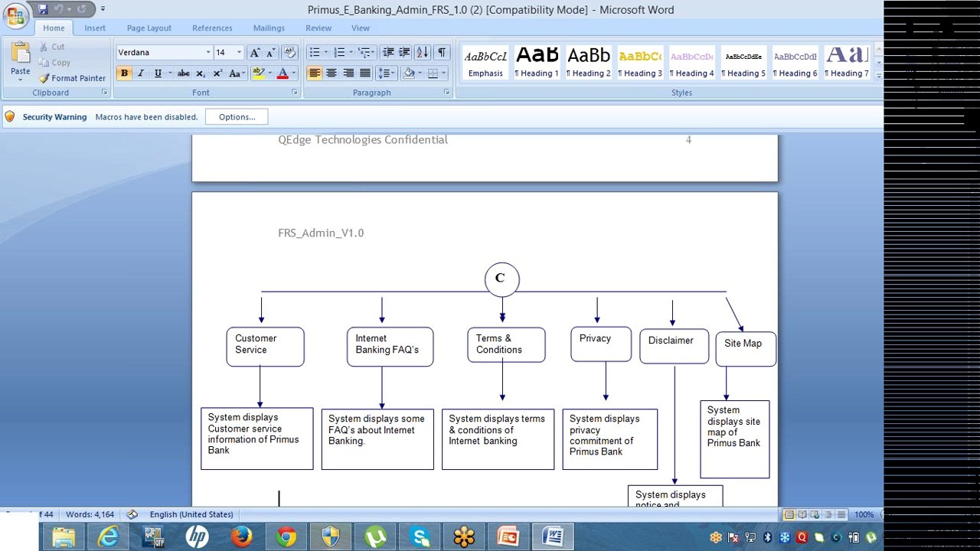The image size is (980, 551).
Task: Apply paragraph shading paint bucket
Action: pos(409,73)
